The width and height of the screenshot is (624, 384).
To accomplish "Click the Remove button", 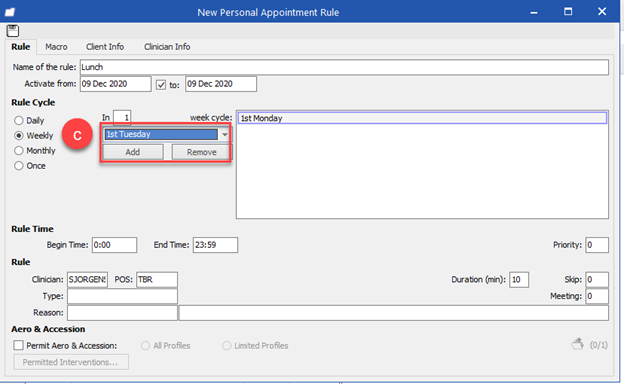I will coord(201,152).
